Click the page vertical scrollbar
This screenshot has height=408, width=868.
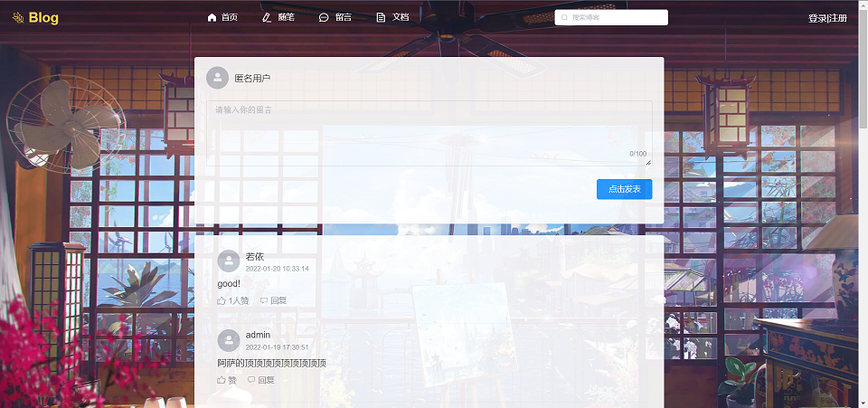coord(863,72)
